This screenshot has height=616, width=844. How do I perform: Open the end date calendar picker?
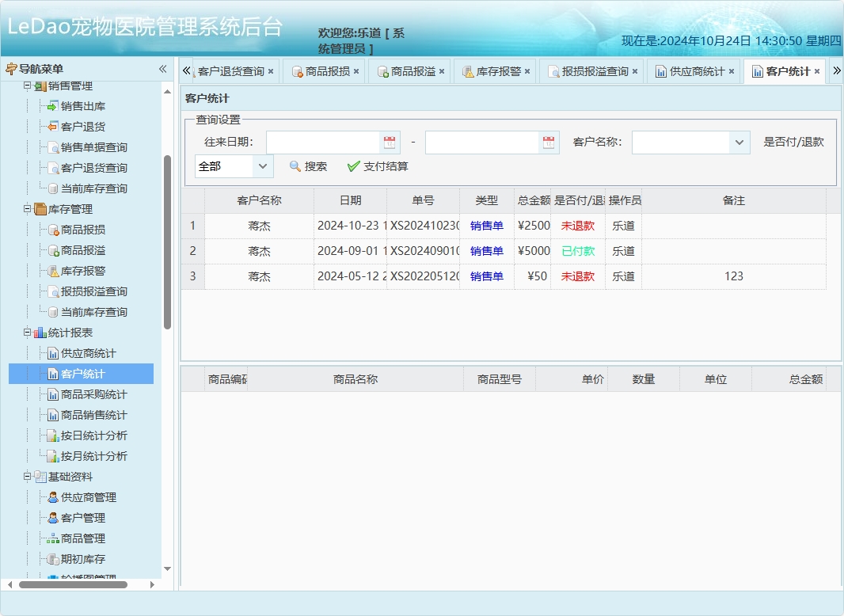pos(548,142)
